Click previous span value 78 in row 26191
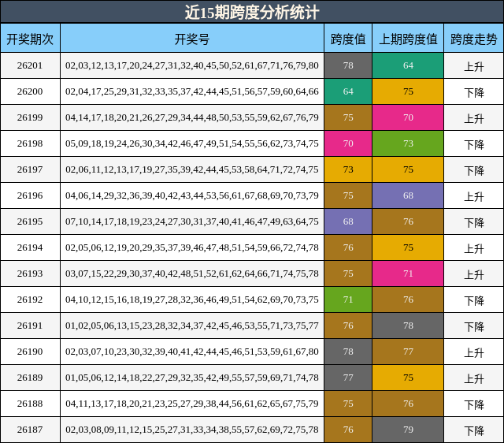Image resolution: width=504 pixels, height=443 pixels. point(408,326)
